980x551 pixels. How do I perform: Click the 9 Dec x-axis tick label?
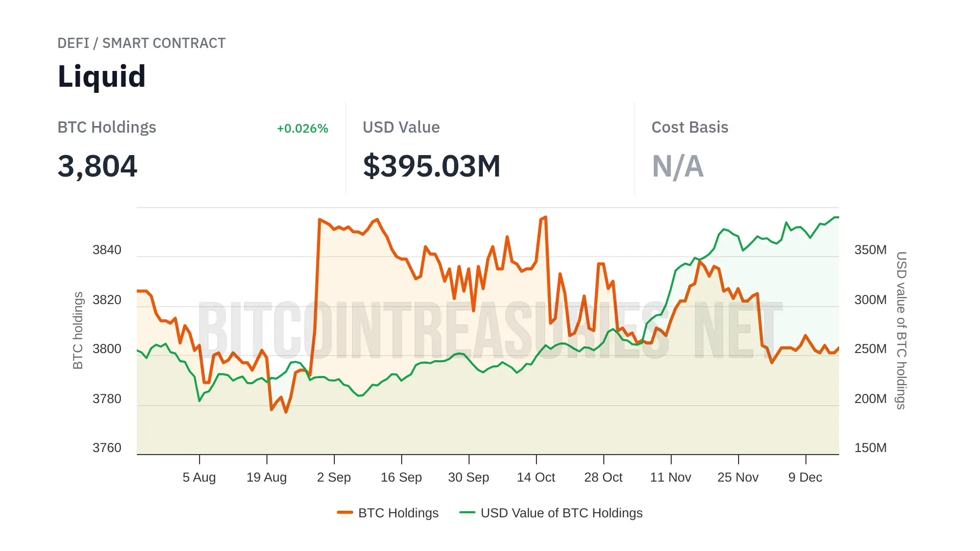805,478
